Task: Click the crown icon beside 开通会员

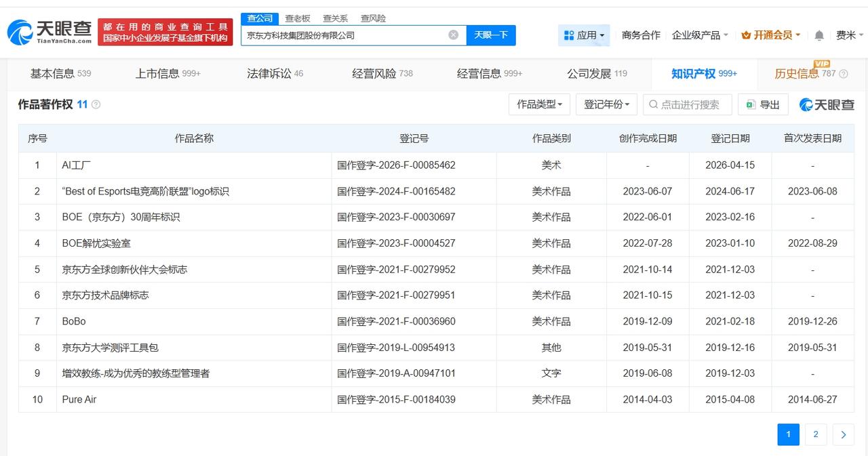Action: 747,35
